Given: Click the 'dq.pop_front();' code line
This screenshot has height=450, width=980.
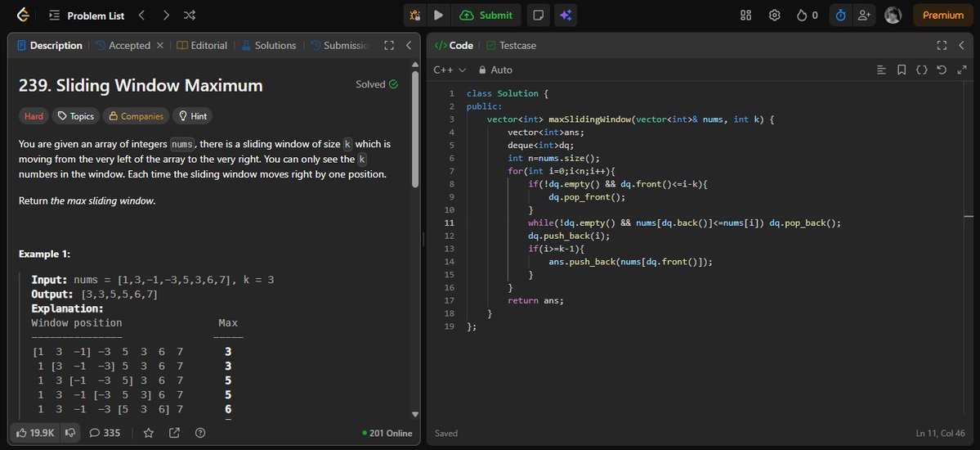Looking at the screenshot, I should [587, 196].
